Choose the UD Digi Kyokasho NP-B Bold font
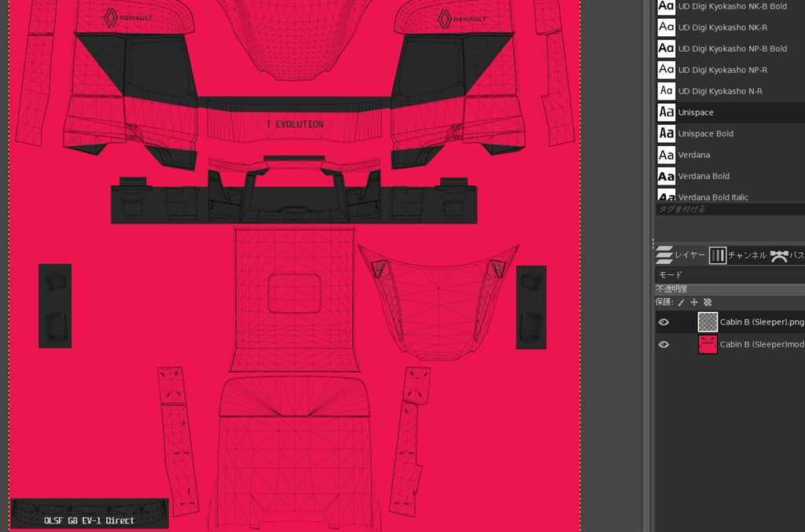Viewport: 805px width, 532px height. 730,48
